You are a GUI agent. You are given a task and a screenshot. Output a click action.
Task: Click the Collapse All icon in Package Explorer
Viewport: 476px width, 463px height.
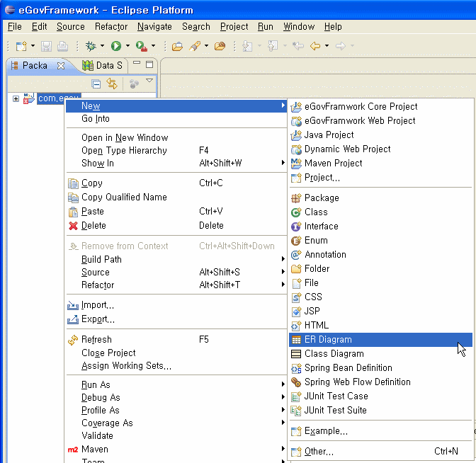point(96,84)
